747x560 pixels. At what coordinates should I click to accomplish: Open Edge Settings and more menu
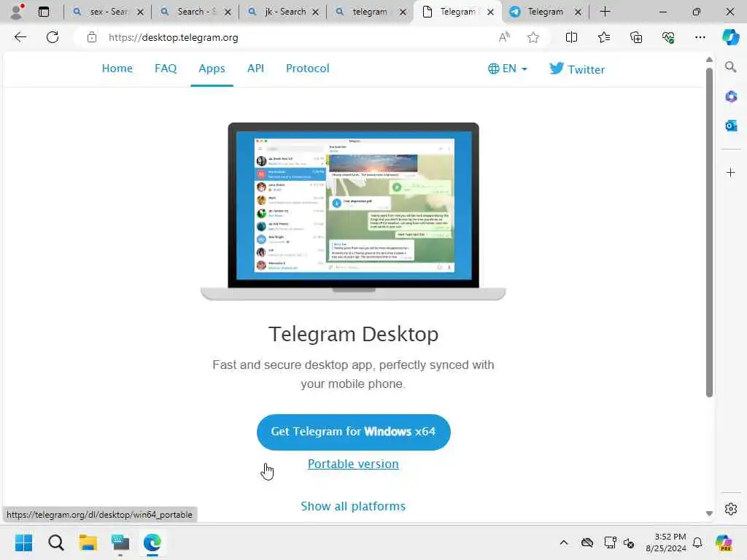coord(700,37)
